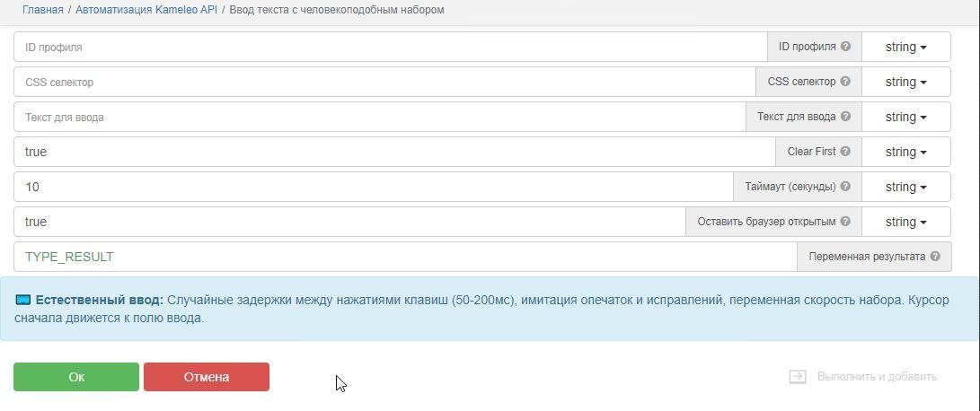Image resolution: width=980 pixels, height=411 pixels.
Task: Focus the CSS селектор input field
Action: [x=385, y=82]
